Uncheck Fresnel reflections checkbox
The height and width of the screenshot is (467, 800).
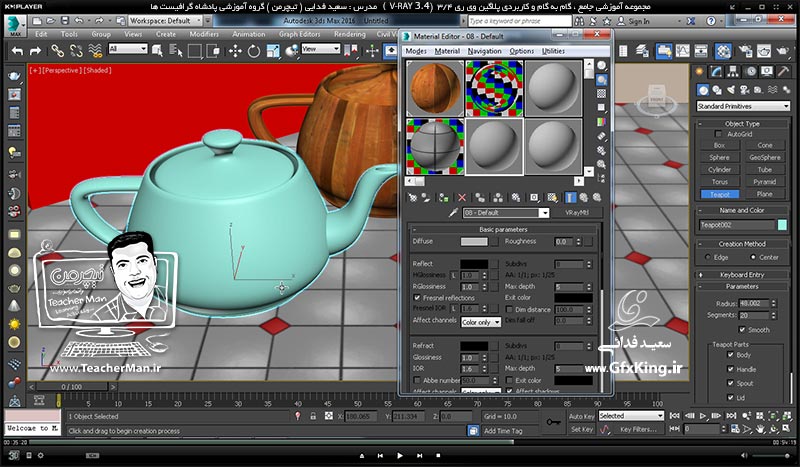pyautogui.click(x=416, y=298)
